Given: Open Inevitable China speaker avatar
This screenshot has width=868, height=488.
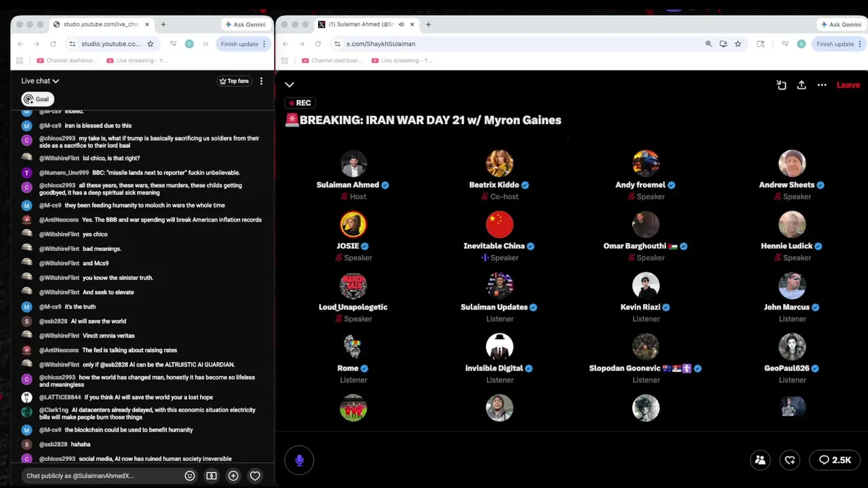Looking at the screenshot, I should pyautogui.click(x=500, y=224).
